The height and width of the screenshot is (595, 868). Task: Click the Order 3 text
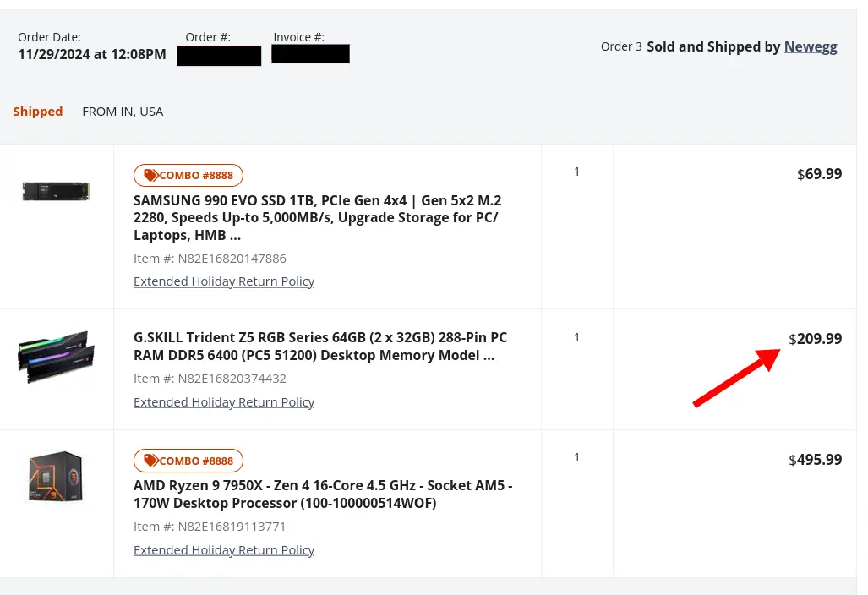coord(621,46)
